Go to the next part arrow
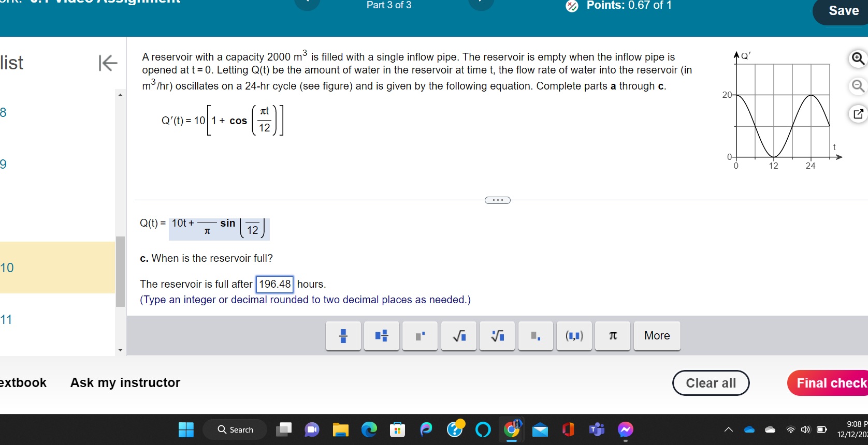Viewport: 868px width, 445px height. point(481,4)
